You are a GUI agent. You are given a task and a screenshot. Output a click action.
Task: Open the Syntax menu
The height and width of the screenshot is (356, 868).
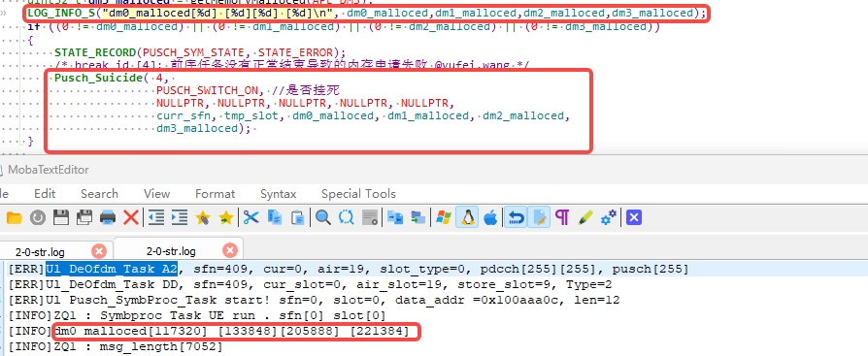(x=279, y=194)
